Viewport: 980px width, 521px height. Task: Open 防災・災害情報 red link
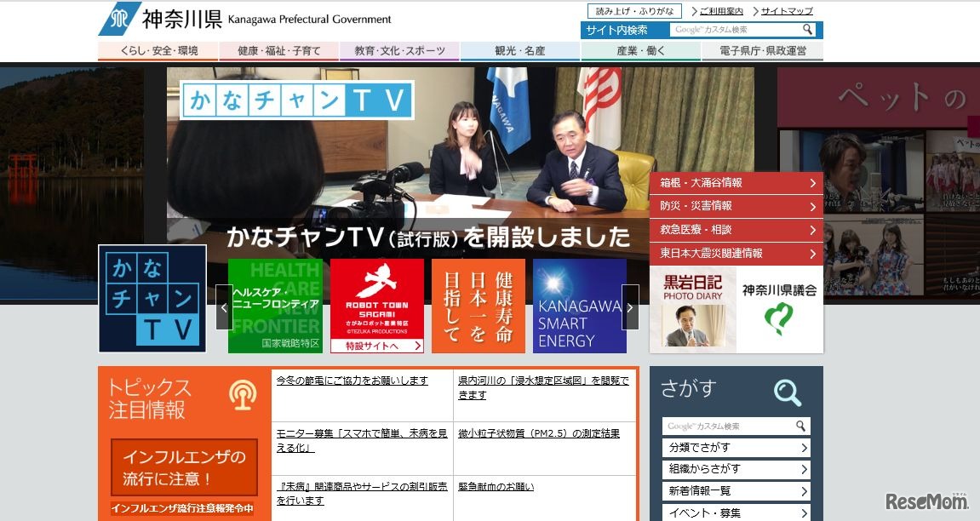pos(736,206)
